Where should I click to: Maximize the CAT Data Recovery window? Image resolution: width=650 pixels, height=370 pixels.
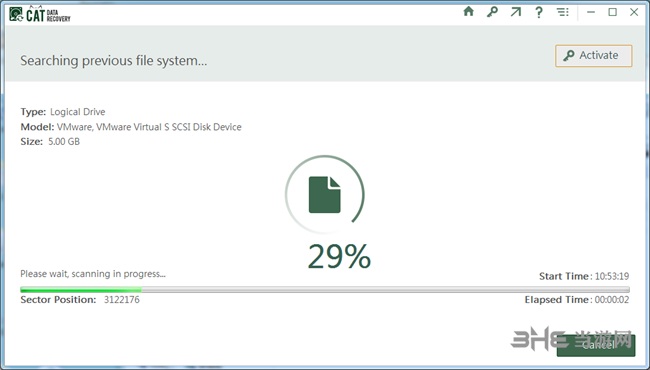613,12
